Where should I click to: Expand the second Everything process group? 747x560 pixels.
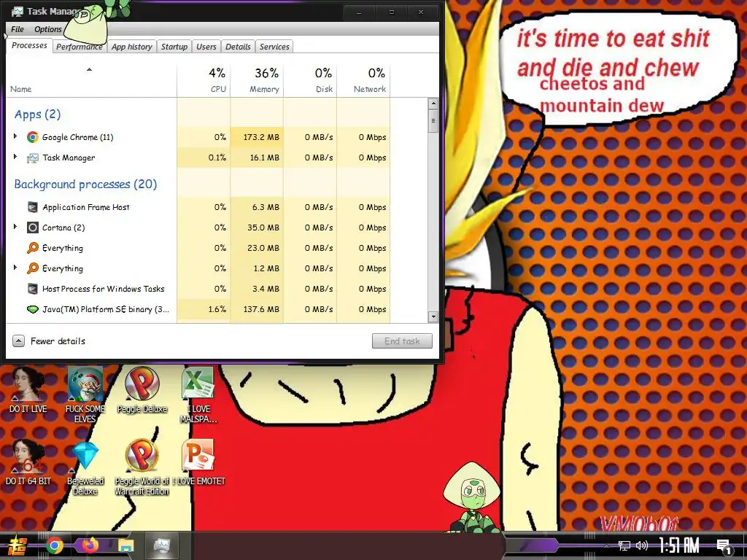[x=15, y=268]
